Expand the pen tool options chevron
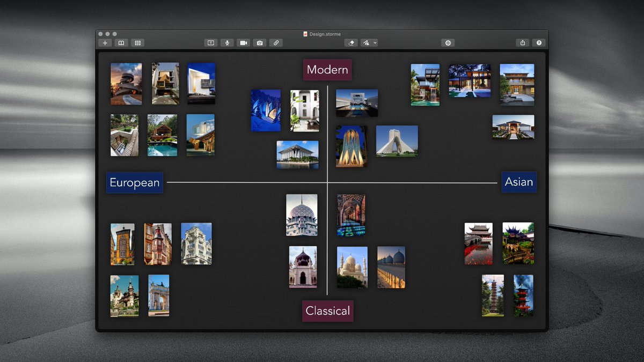The image size is (644, 362). [x=374, y=43]
